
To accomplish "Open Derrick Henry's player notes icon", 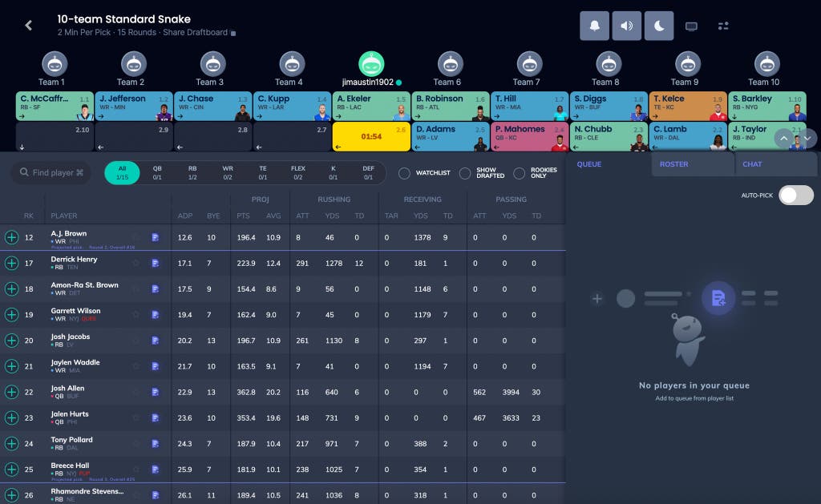I will (x=156, y=264).
